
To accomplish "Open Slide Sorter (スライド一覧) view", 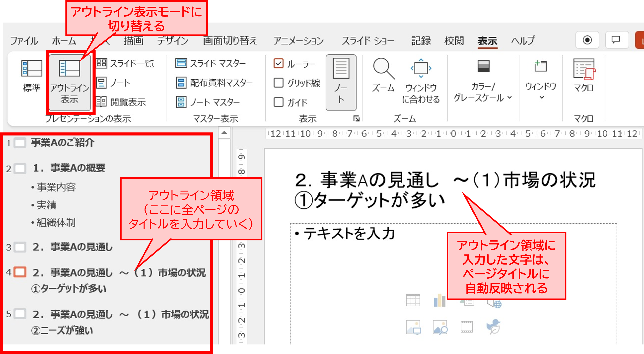I will 125,64.
